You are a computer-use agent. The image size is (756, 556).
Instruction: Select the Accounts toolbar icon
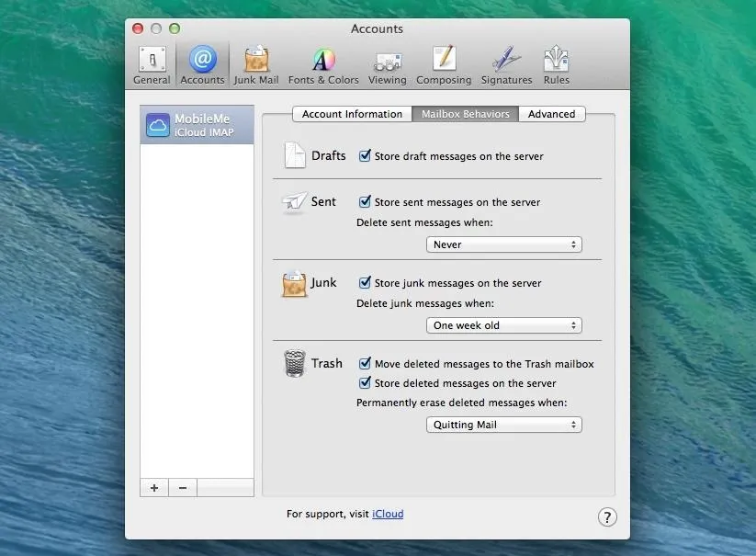tap(202, 66)
